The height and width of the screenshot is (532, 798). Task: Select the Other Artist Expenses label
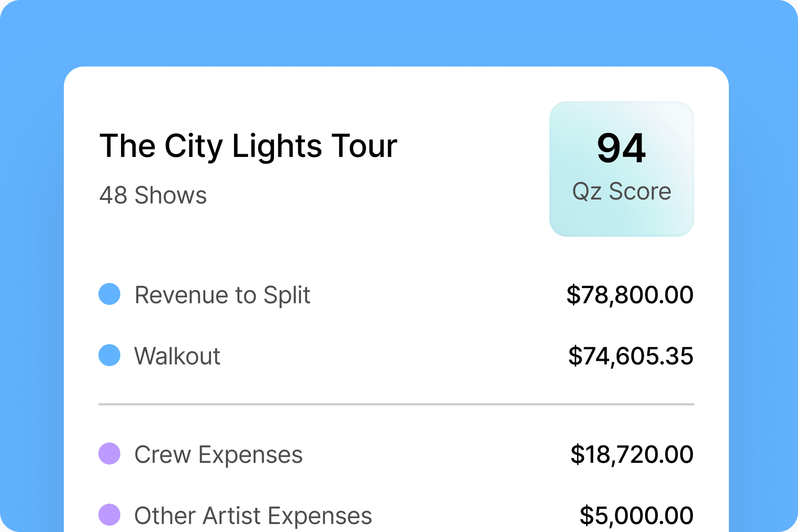click(x=253, y=516)
